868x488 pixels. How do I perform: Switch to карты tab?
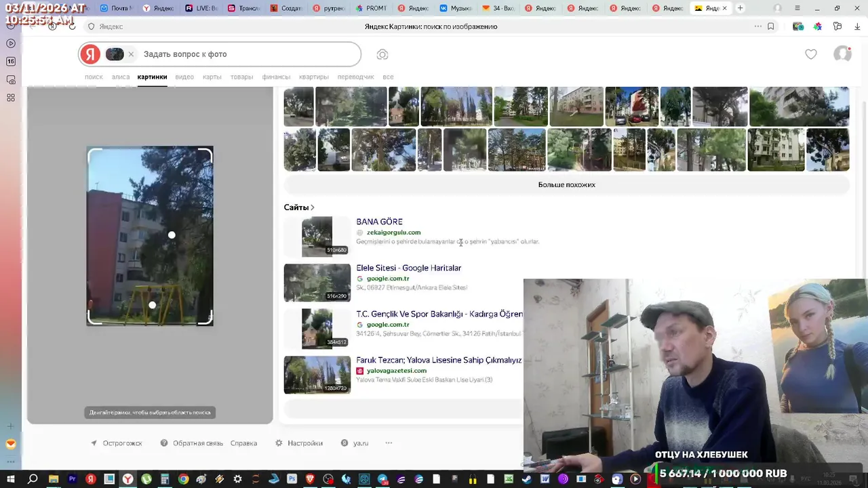pyautogui.click(x=212, y=77)
